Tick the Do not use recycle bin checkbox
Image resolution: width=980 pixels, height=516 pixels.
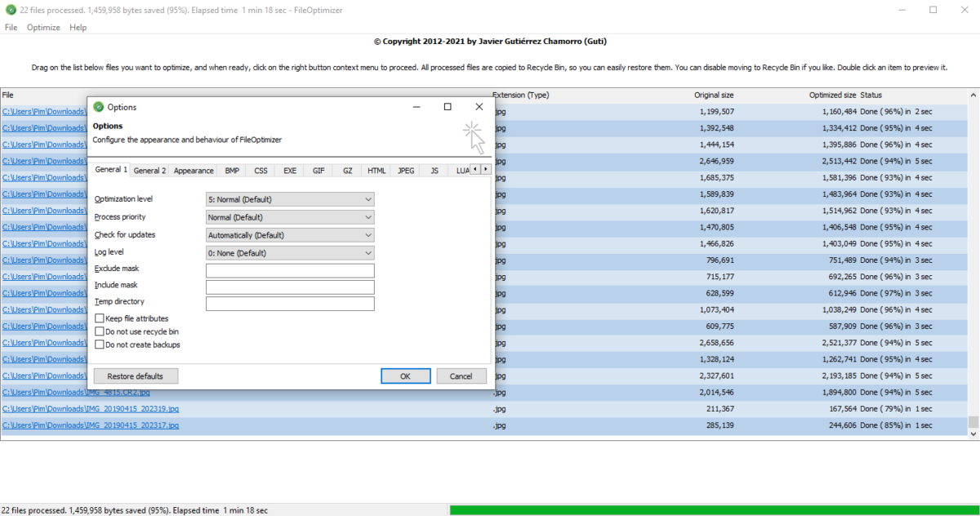coord(100,331)
